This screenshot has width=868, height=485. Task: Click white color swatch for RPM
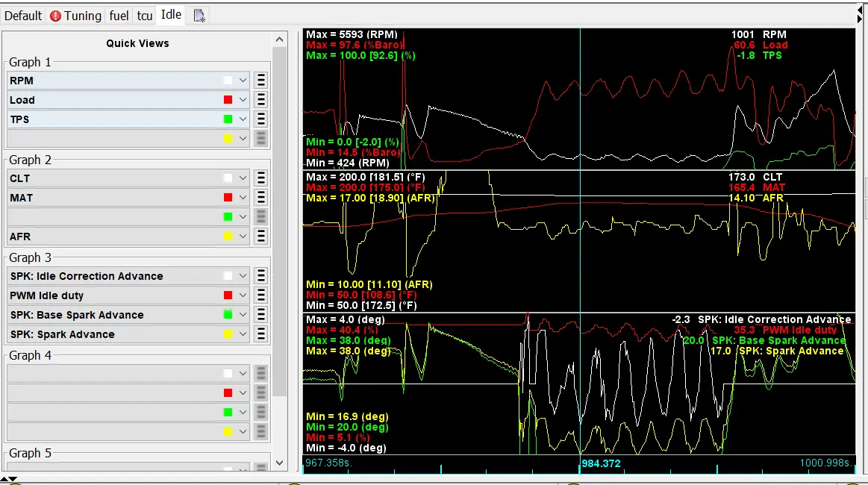(x=228, y=81)
